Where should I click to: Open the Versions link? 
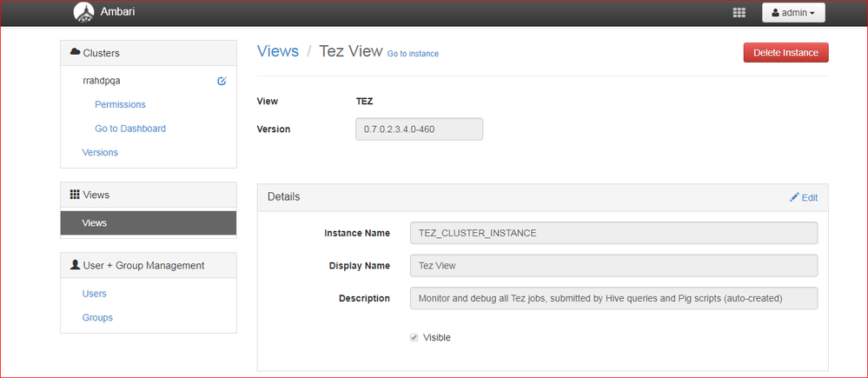[100, 152]
